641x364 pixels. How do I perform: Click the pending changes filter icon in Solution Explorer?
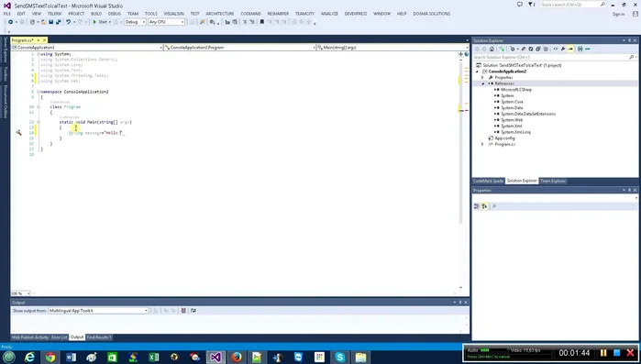point(513,49)
